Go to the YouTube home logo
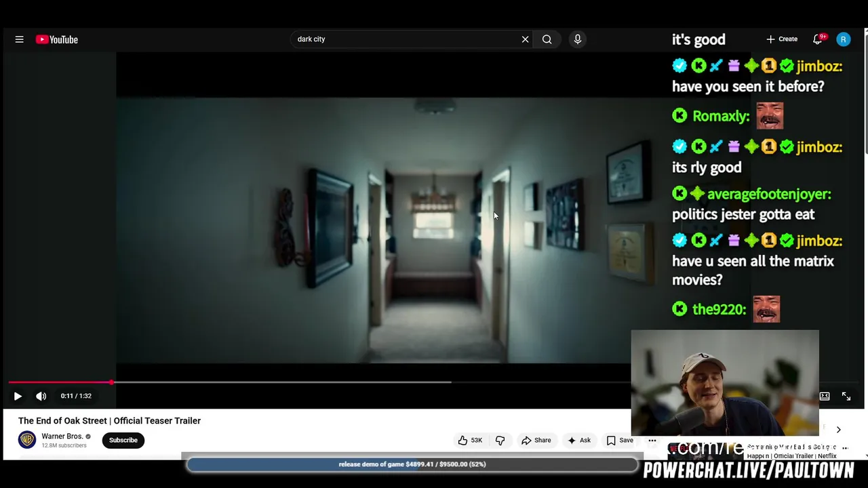Screen dimensions: 868x488 point(57,39)
